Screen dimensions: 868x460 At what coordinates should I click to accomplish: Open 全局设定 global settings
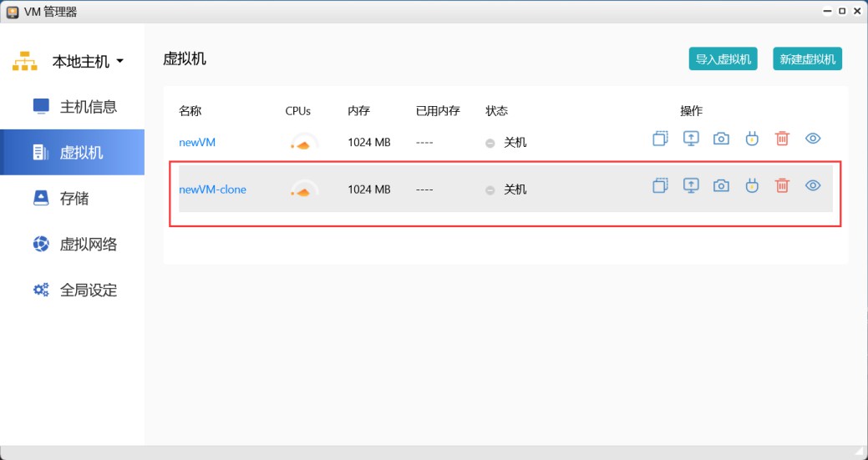pyautogui.click(x=88, y=291)
